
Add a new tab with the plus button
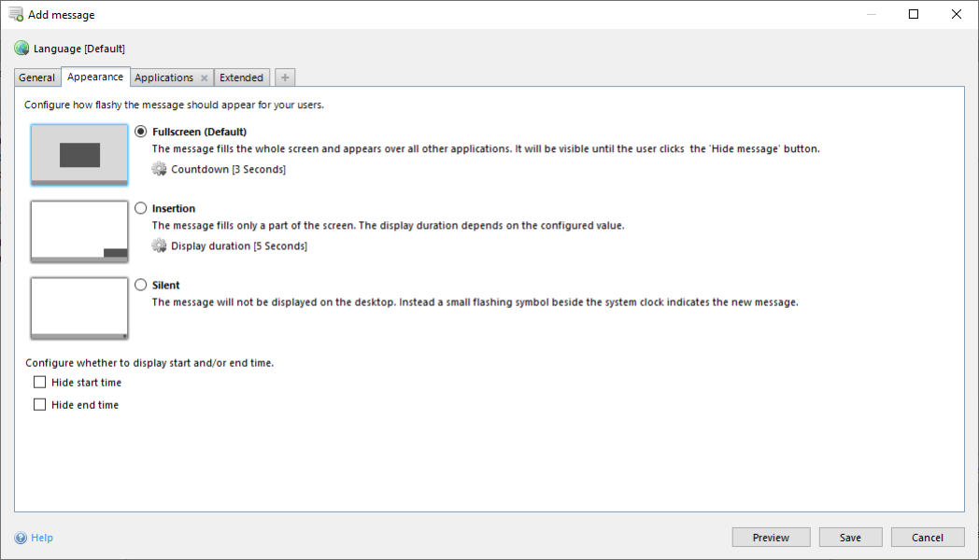coord(284,77)
